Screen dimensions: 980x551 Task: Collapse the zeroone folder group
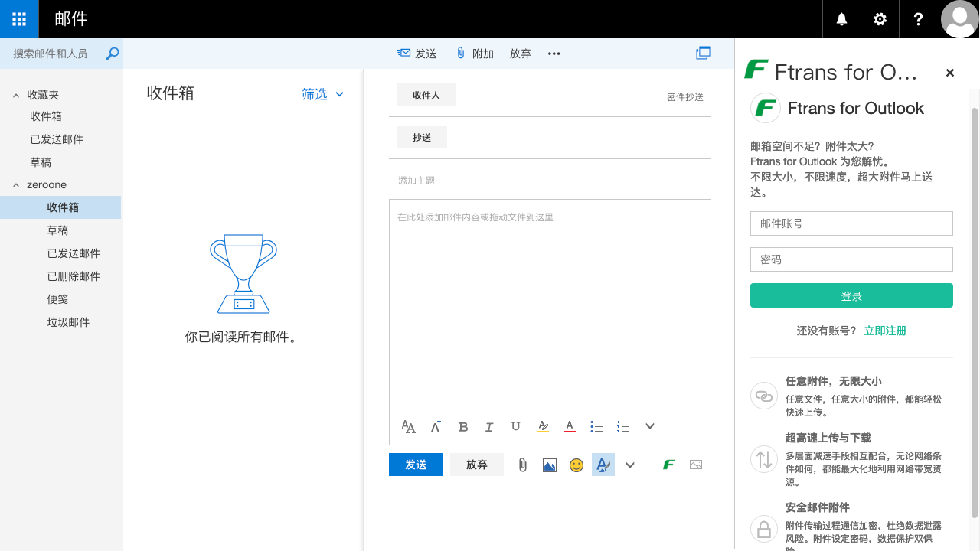coord(15,184)
